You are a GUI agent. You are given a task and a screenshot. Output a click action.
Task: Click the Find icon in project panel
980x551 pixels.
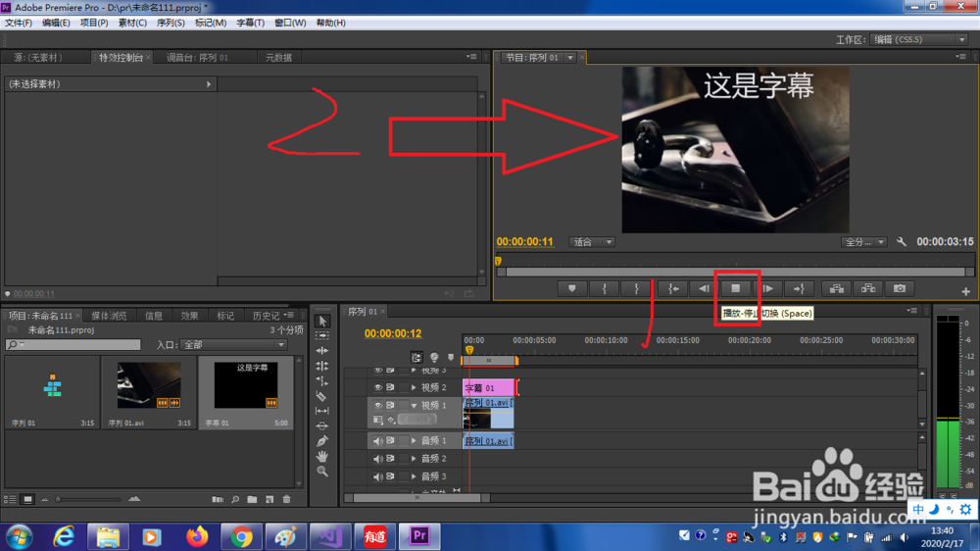[x=235, y=499]
